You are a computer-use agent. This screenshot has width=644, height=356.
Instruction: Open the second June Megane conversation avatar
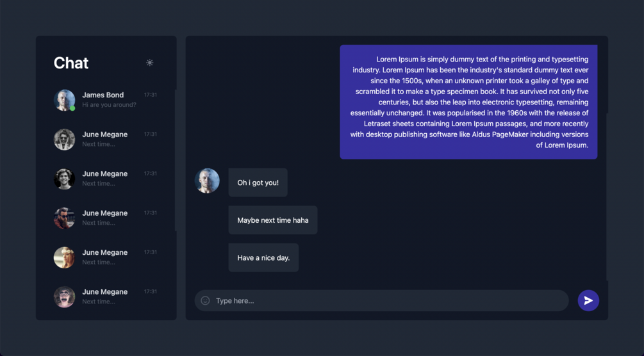coord(65,179)
